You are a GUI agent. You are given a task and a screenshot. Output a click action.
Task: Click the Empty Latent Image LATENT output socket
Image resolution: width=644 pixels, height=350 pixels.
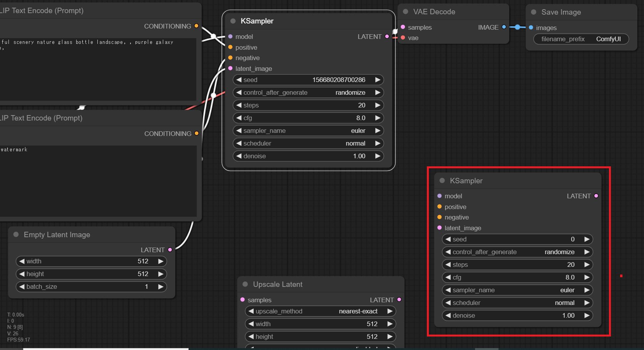point(170,250)
